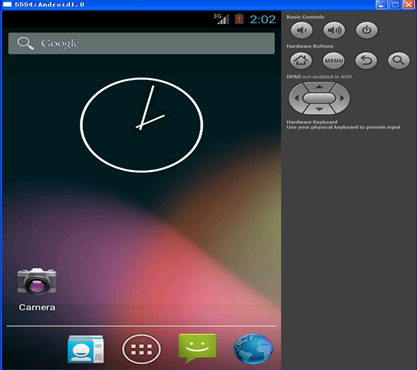Image resolution: width=417 pixels, height=370 pixels.
Task: Open the Contacts app in the dock
Action: [x=86, y=349]
